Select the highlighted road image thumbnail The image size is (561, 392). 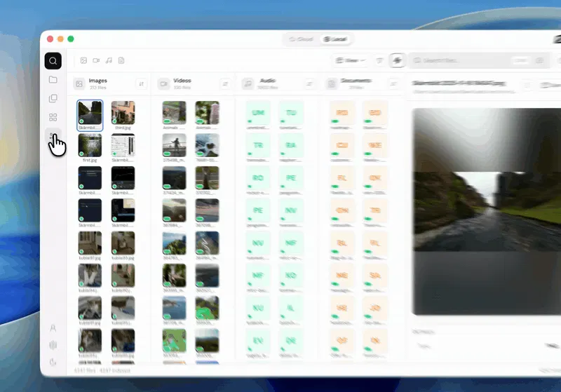click(90, 113)
